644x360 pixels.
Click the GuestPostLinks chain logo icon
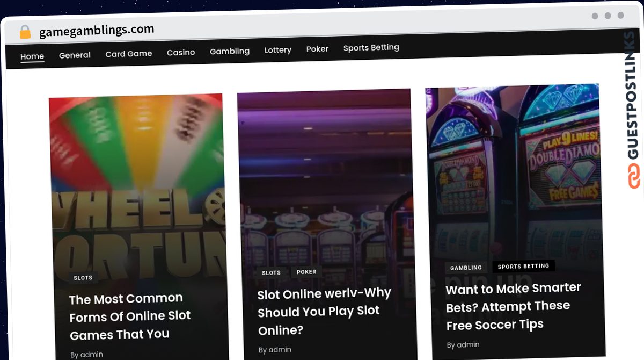tap(634, 176)
